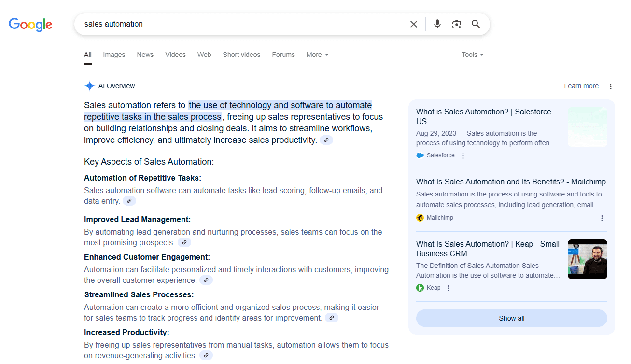This screenshot has height=364, width=631.
Task: Open source link icon after 'increase sales productivity'
Action: point(326,140)
